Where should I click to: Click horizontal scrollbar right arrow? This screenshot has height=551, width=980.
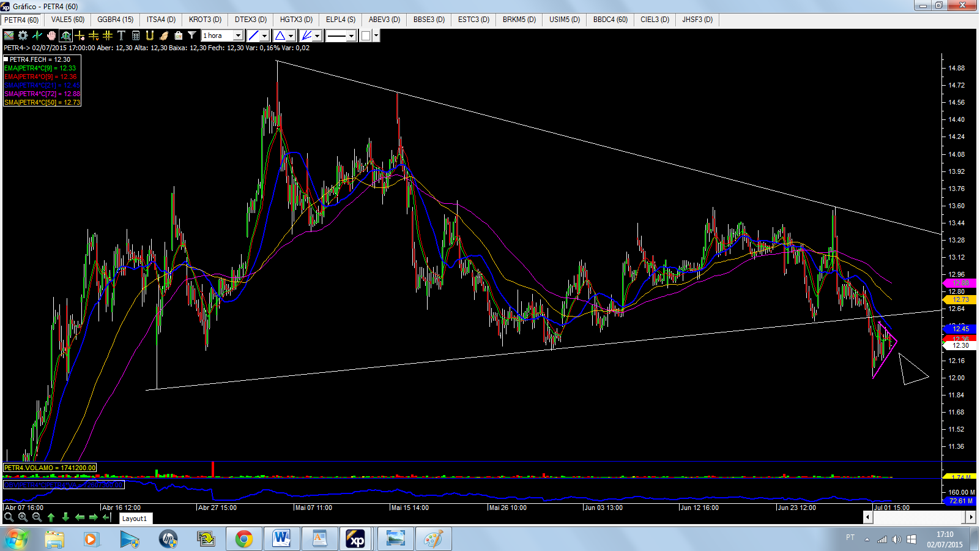[x=971, y=517]
